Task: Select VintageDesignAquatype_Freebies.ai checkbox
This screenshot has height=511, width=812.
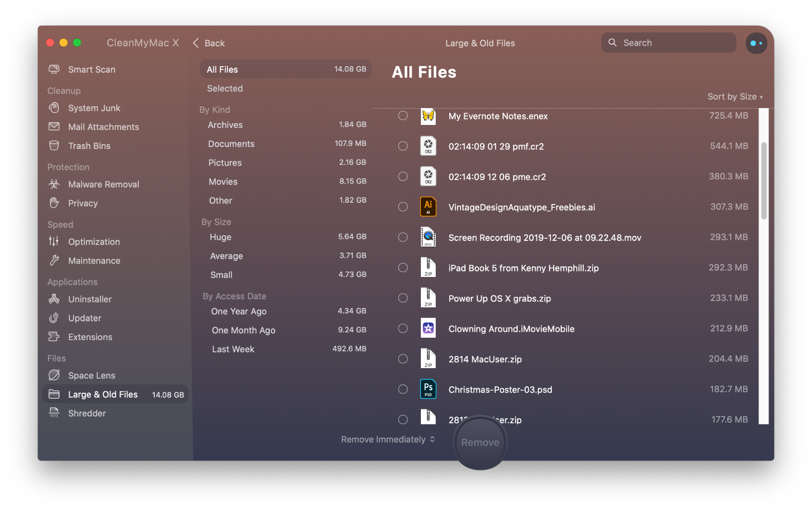Action: 403,207
